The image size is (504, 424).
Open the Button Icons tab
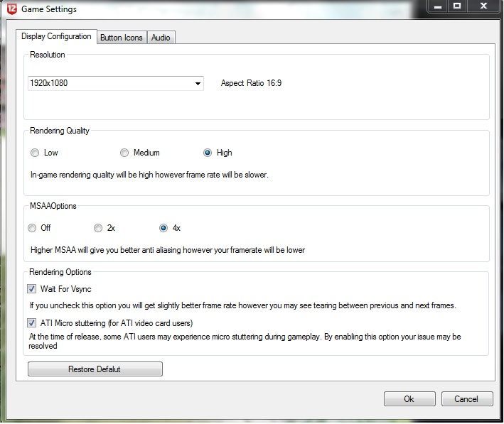[x=121, y=38]
